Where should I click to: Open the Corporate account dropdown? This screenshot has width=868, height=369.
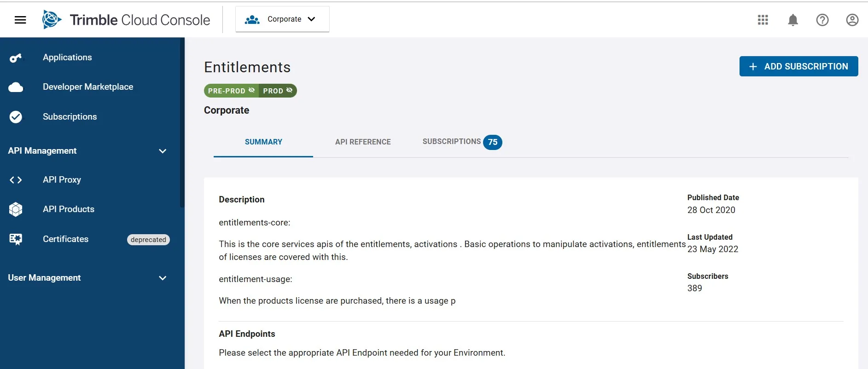pos(282,19)
